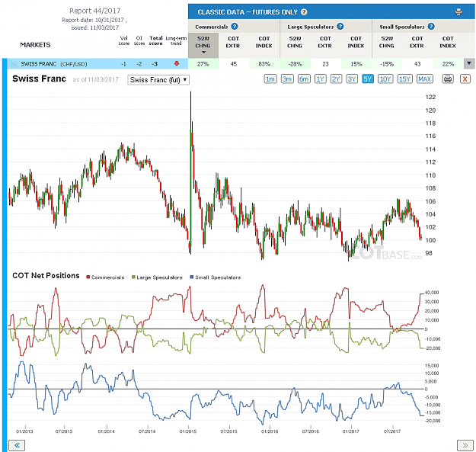This screenshot has width=476, height=452.
Task: Sort by Commercials 52W CHNG column
Action: point(203,45)
